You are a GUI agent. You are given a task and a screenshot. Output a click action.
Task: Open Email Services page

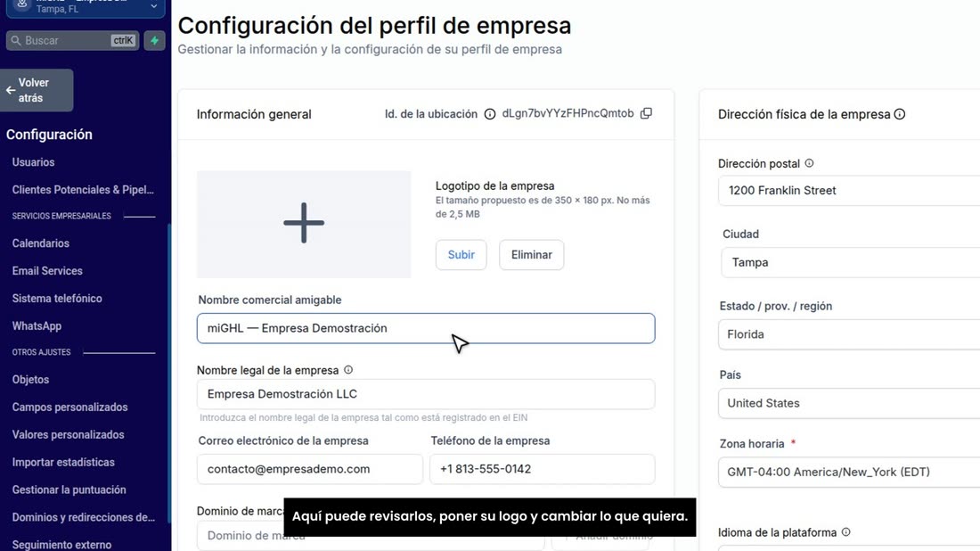click(47, 271)
